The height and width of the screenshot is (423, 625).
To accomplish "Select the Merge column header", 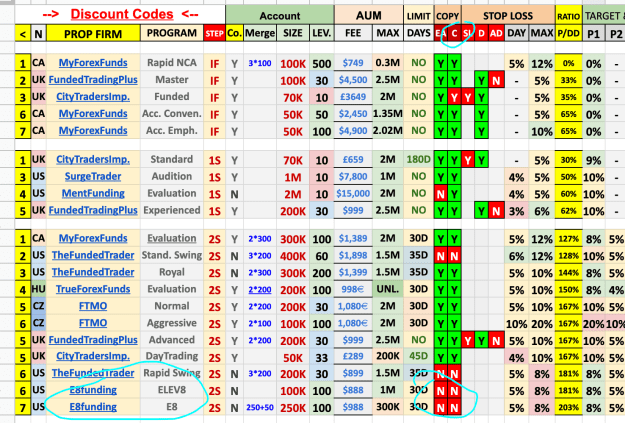I will coord(260,33).
